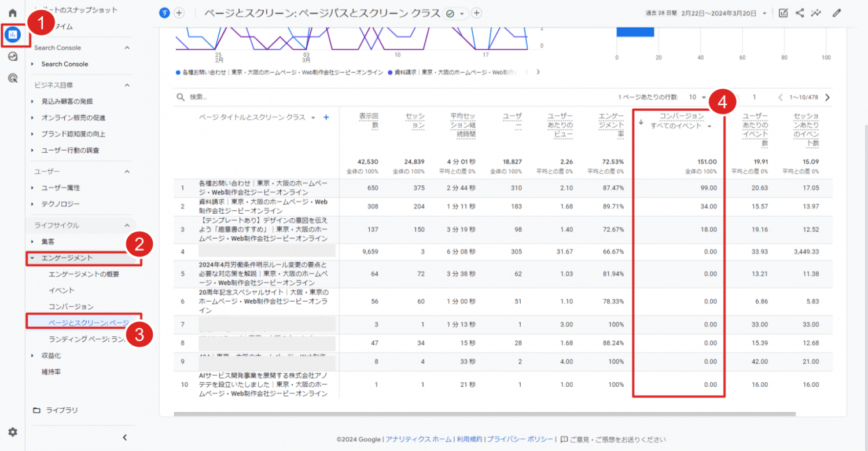Open the date range dropdown 2月22日〜2024年3月20日
Viewport: 868px width, 451px height.
[724, 13]
